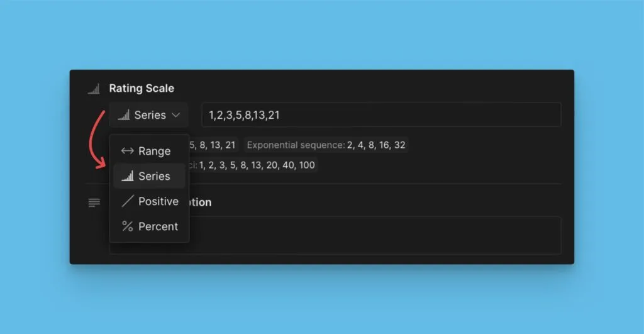Apply the preset chip ending in 5, 8, 13, 21
Viewport: 644px width, 334px height.
click(214, 145)
